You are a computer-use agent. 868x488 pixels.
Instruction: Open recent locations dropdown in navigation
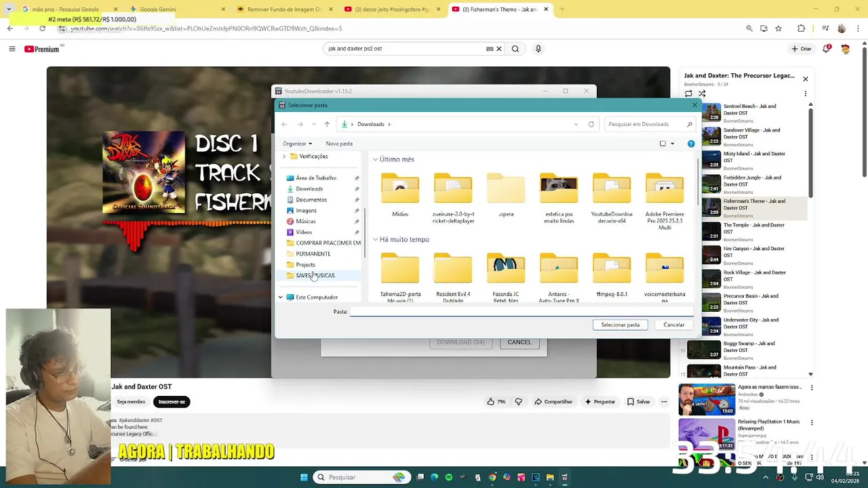(x=313, y=124)
